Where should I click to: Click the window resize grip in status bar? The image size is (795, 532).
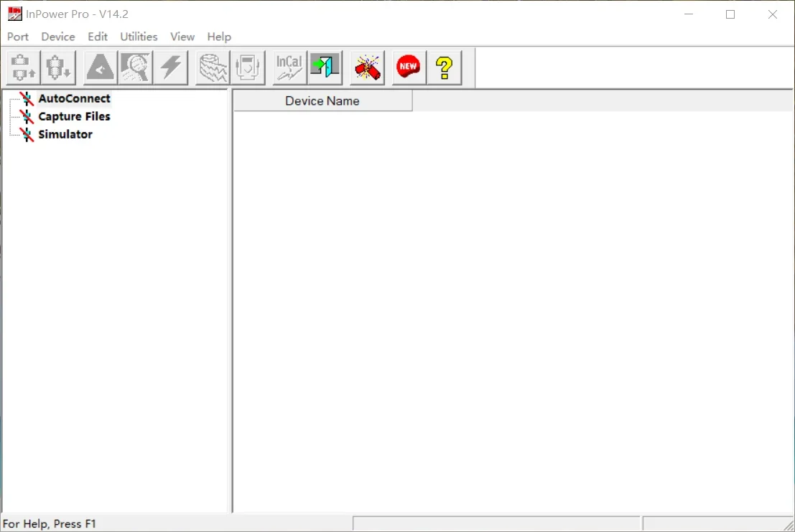click(x=788, y=525)
